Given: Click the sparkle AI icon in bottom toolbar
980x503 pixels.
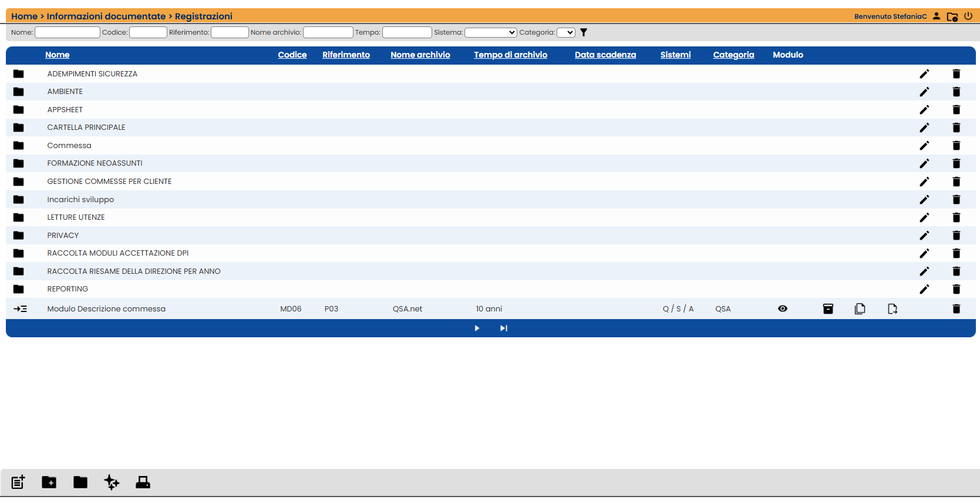Looking at the screenshot, I should (x=112, y=482).
